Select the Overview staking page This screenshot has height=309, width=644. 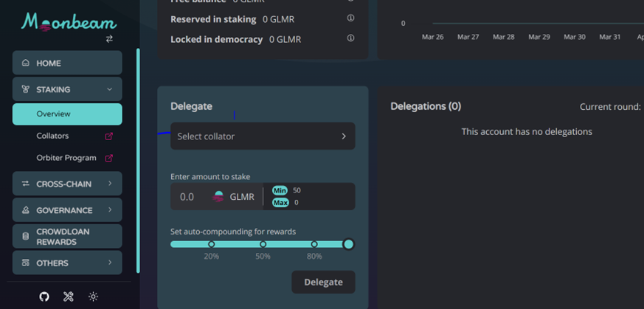(x=67, y=114)
